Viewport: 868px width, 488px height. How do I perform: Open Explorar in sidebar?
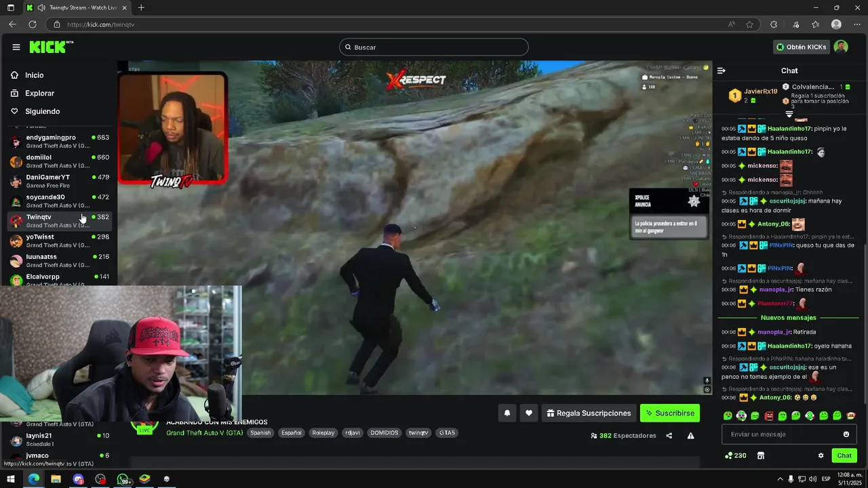(x=39, y=93)
